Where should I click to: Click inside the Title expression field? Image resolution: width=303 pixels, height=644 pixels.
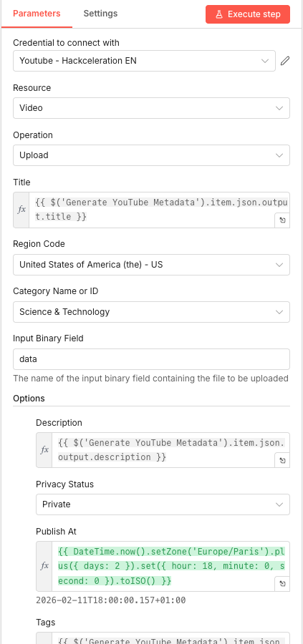[x=160, y=210]
